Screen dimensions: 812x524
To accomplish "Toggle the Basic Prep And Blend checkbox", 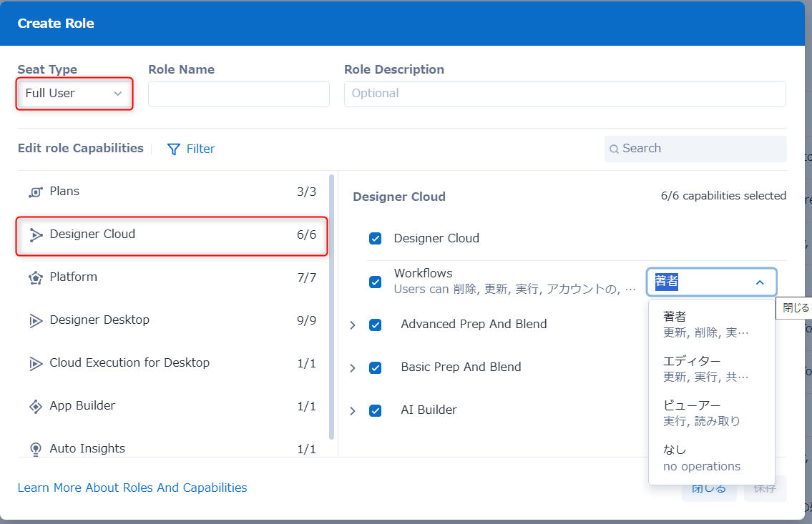I will click(x=376, y=367).
